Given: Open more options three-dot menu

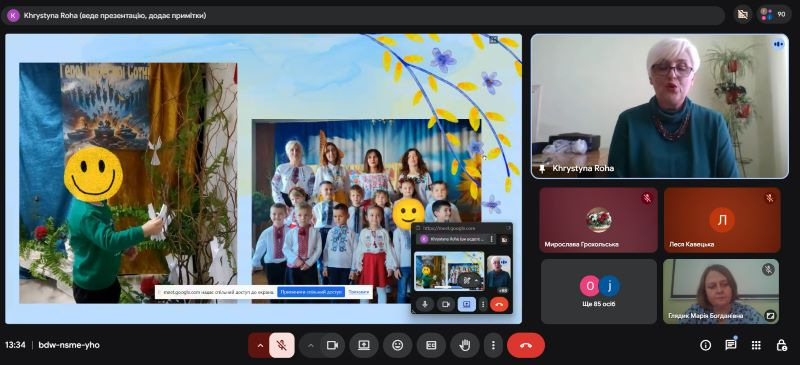Looking at the screenshot, I should (x=493, y=345).
